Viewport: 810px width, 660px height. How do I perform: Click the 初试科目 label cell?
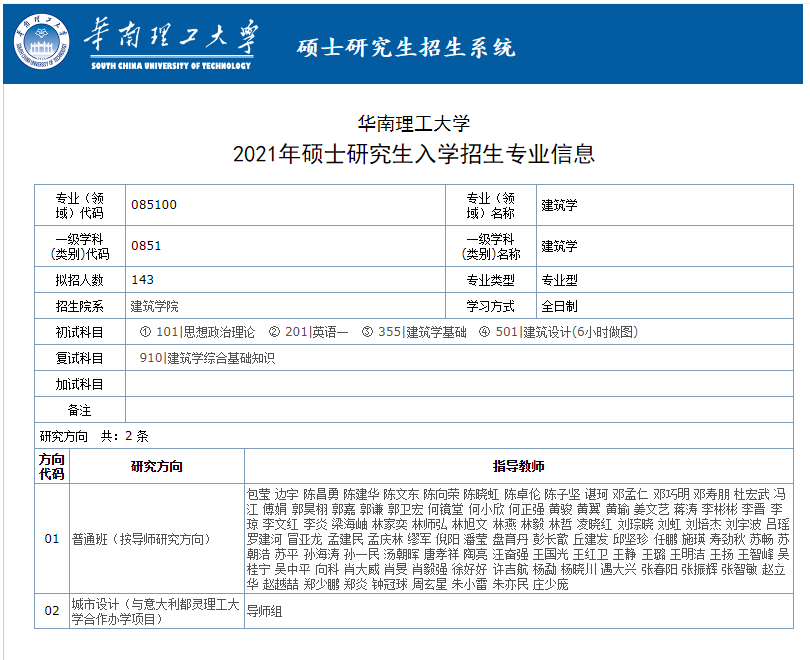coord(80,332)
